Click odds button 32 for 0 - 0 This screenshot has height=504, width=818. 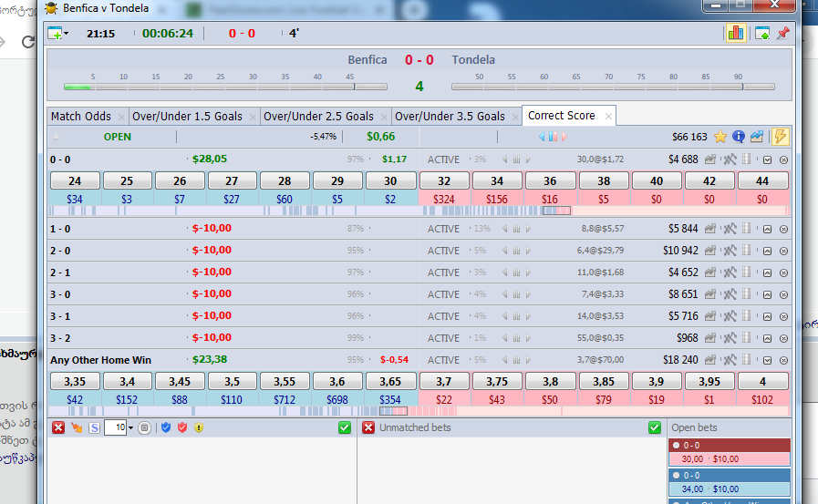444,180
